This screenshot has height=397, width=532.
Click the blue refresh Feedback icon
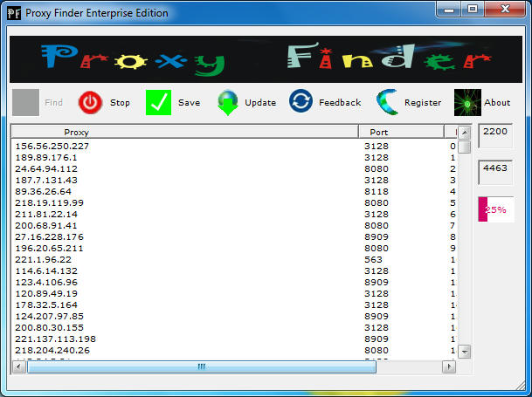(x=301, y=101)
